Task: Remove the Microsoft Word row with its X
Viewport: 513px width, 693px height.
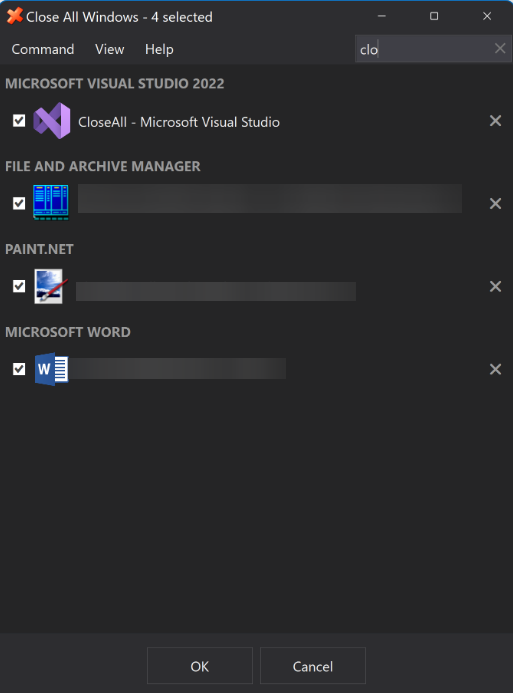Action: tap(495, 369)
